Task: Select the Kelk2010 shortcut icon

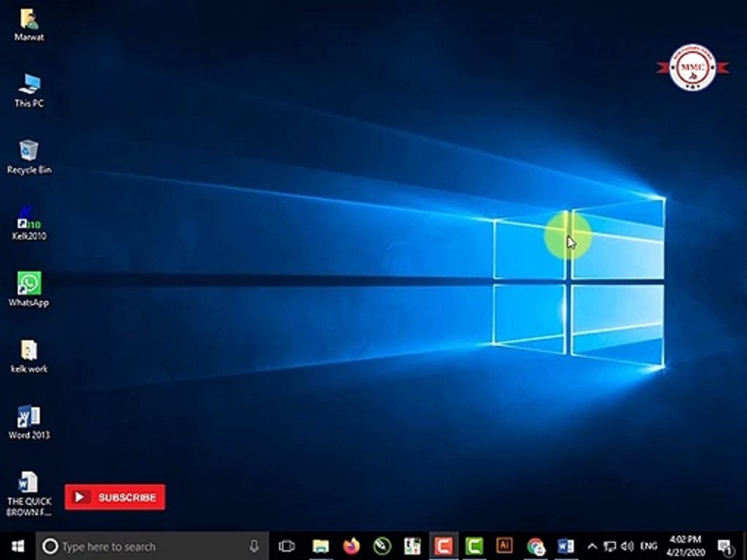Action: (29, 223)
